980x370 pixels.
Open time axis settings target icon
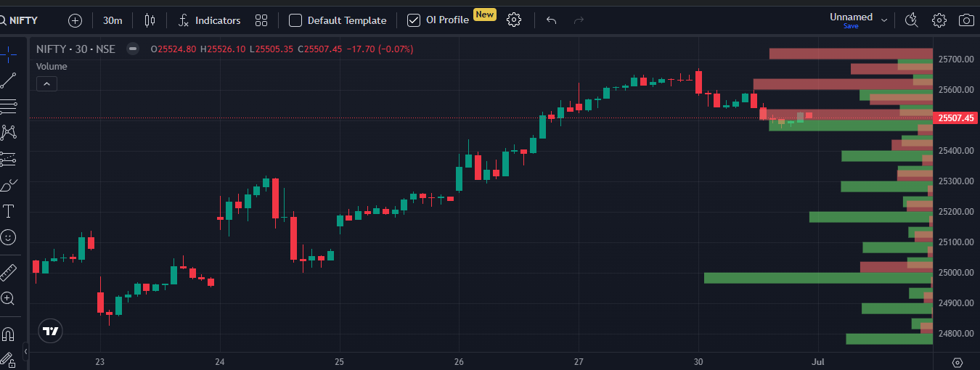point(957,362)
